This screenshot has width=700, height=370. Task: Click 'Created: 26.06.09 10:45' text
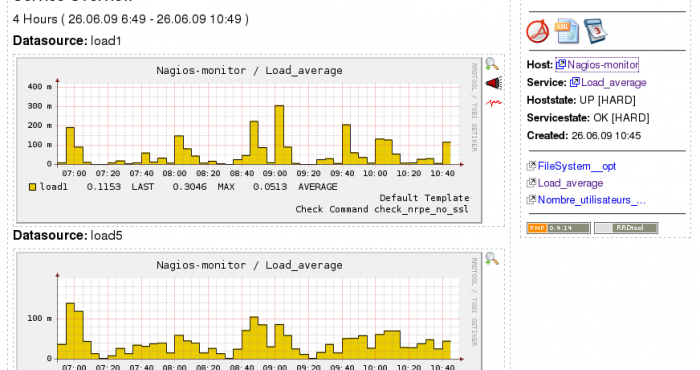584,136
